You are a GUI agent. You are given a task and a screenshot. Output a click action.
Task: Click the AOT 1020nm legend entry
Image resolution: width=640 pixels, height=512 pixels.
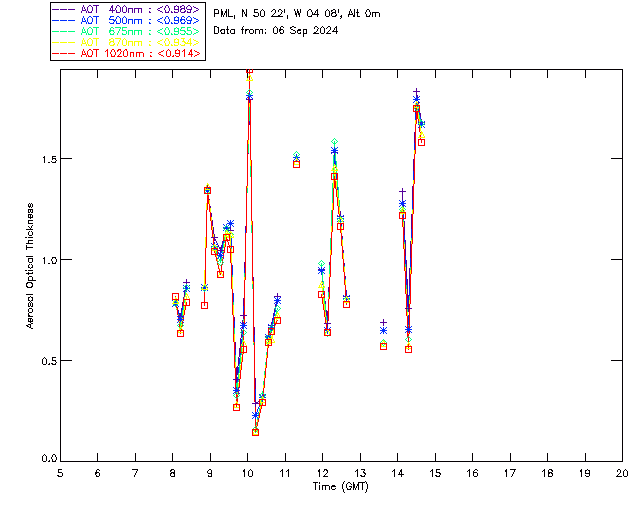tap(127, 53)
